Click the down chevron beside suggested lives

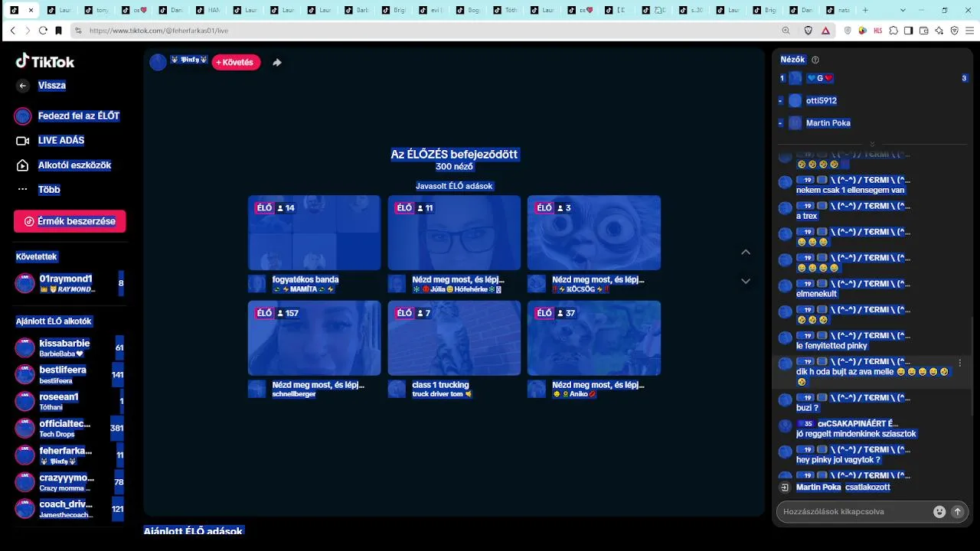coord(746,281)
